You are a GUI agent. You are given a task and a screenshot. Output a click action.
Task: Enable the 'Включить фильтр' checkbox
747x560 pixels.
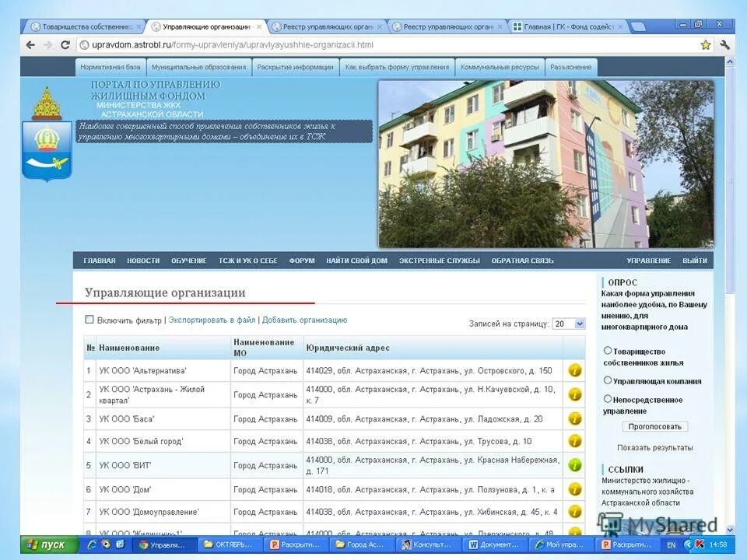(x=89, y=319)
